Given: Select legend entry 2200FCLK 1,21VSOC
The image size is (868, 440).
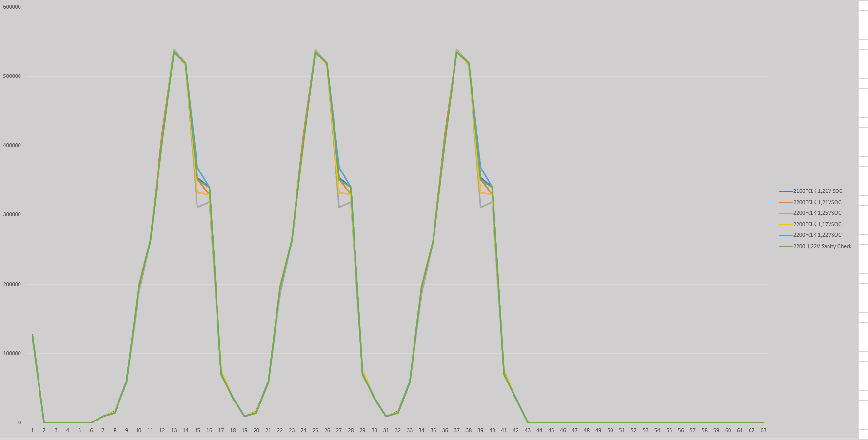Looking at the screenshot, I should click(x=810, y=202).
